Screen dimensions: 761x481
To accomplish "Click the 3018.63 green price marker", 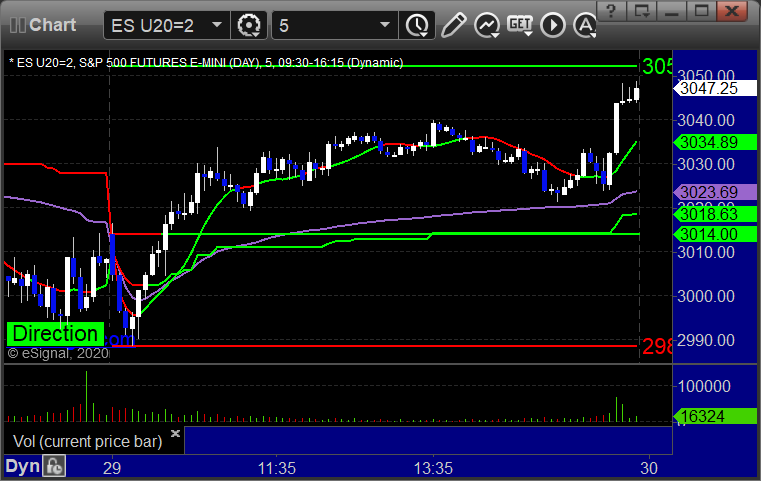I will click(715, 214).
